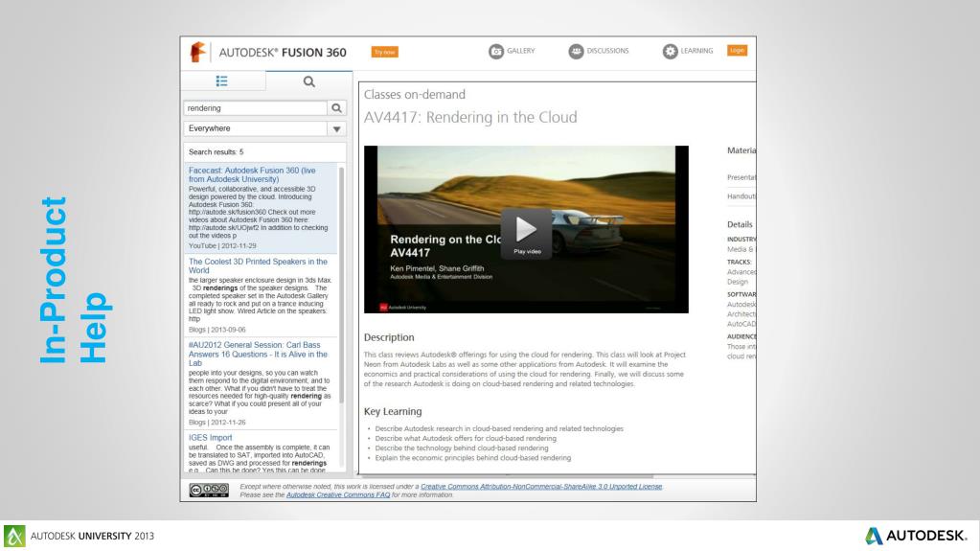Open the Everywhere scope dropdown
980x551 pixels.
(x=264, y=128)
